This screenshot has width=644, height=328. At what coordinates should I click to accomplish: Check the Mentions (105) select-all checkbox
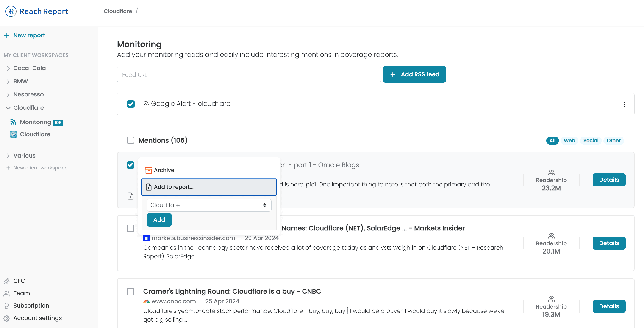click(x=130, y=140)
